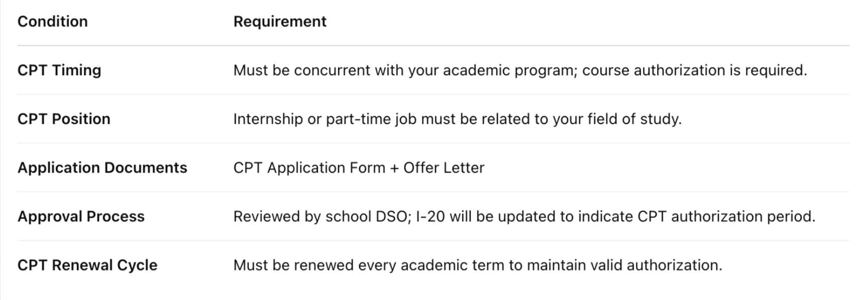This screenshot has width=868, height=300.
Task: Click the "Offer Letter" text
Action: click(444, 168)
